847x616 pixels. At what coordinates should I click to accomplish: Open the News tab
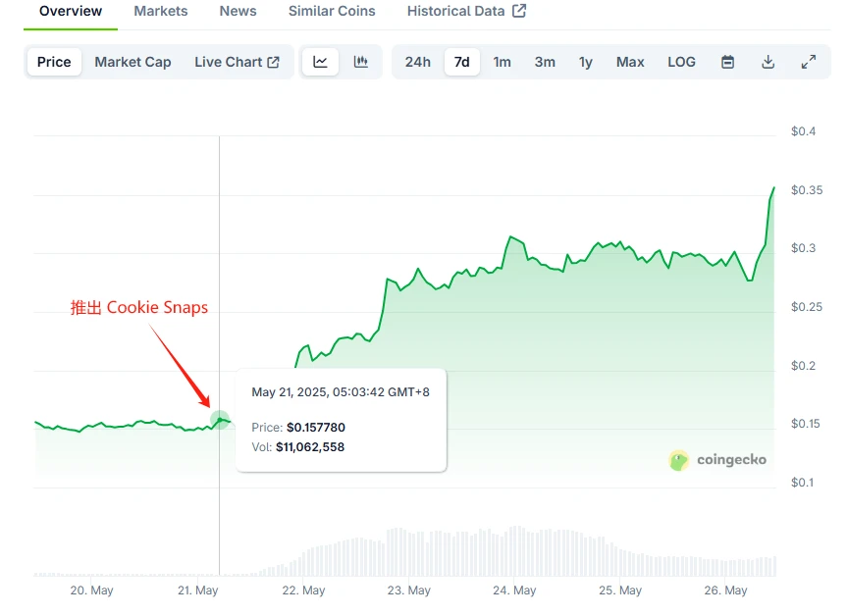point(238,11)
